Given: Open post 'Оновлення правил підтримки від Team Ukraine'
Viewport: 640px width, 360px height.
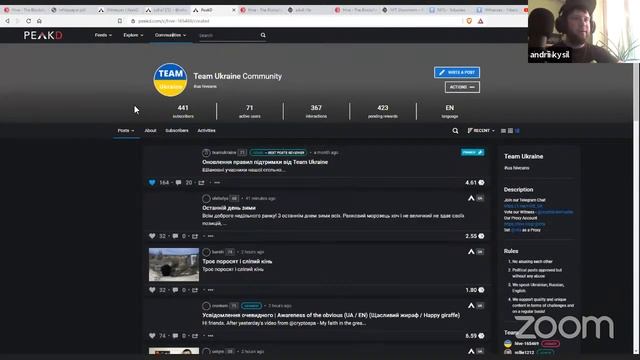Looking at the screenshot, I should point(265,162).
